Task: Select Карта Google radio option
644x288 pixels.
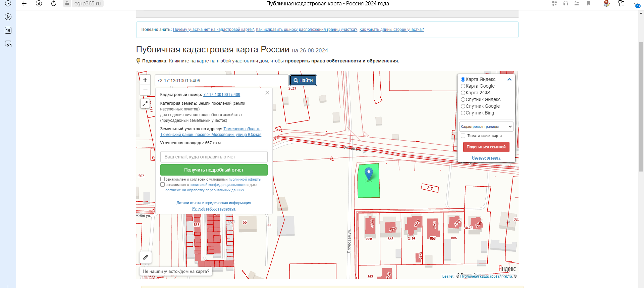Action: (x=463, y=86)
